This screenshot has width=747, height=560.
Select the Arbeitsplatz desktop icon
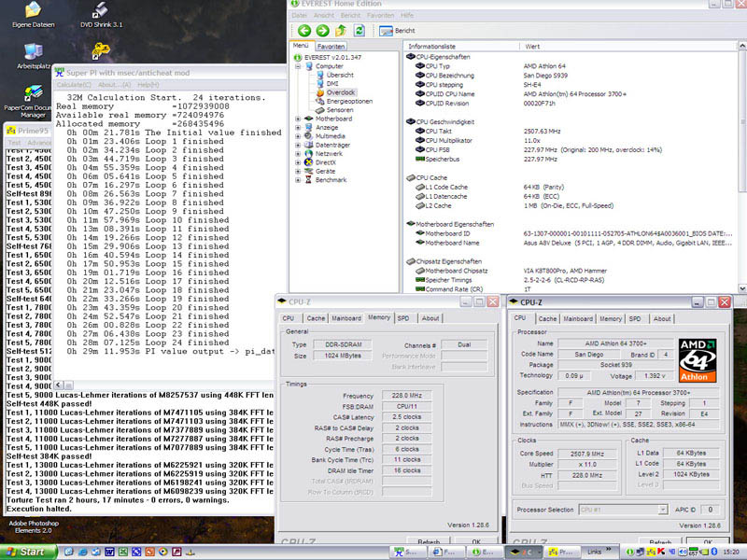pos(32,53)
